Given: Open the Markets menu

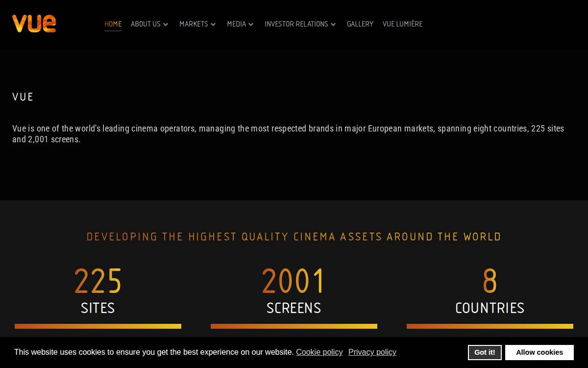Looking at the screenshot, I should pos(194,24).
